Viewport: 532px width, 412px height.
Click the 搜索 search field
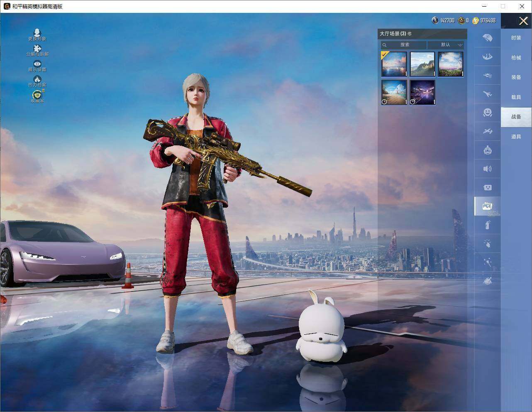pyautogui.click(x=404, y=45)
